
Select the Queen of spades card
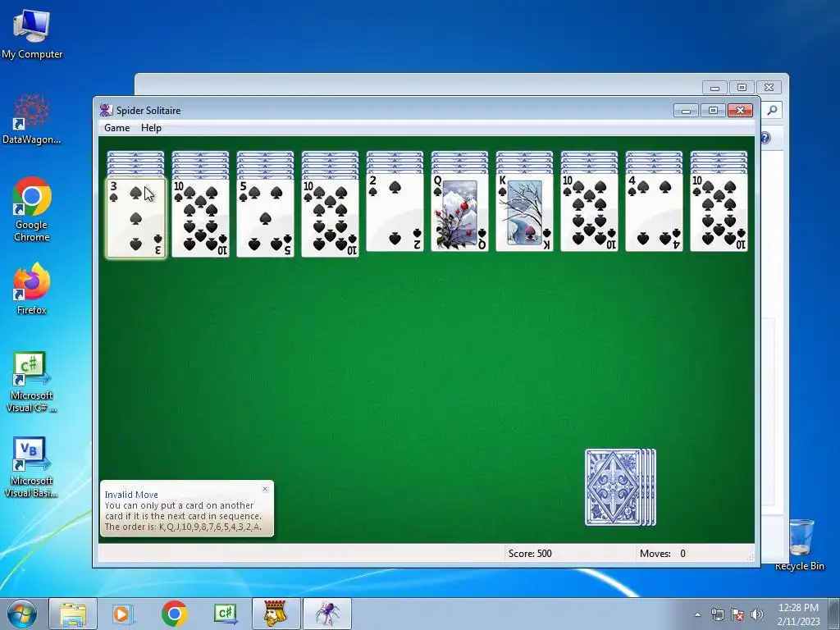pos(460,212)
